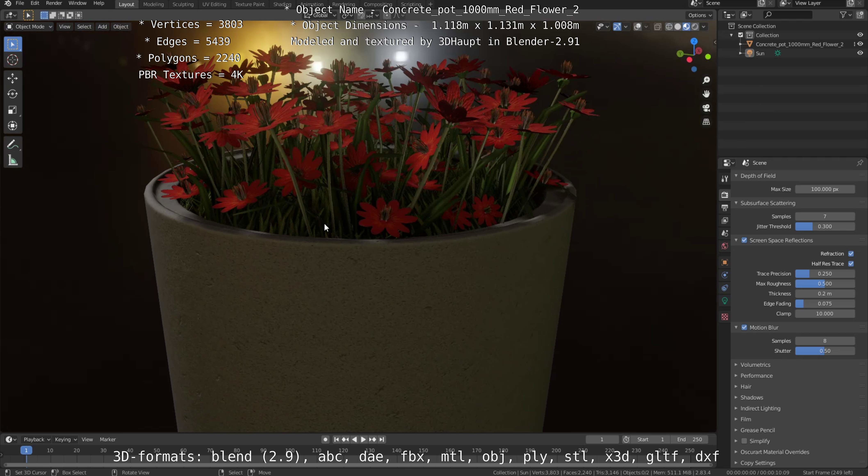Expand Indirect Lighting panel
This screenshot has width=868, height=476.
[760, 408]
